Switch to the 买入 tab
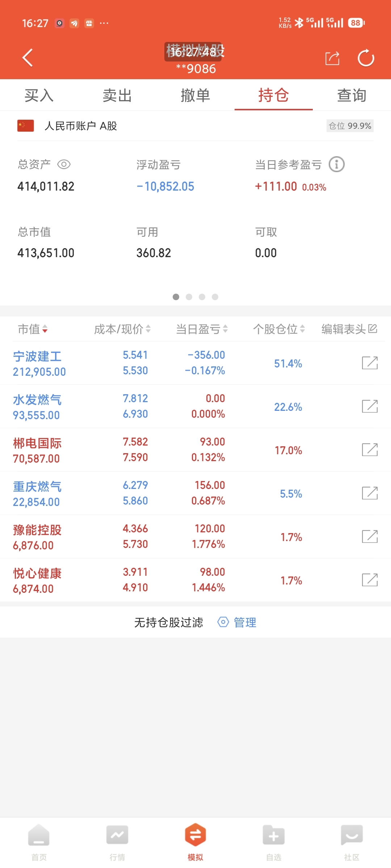 [39, 95]
